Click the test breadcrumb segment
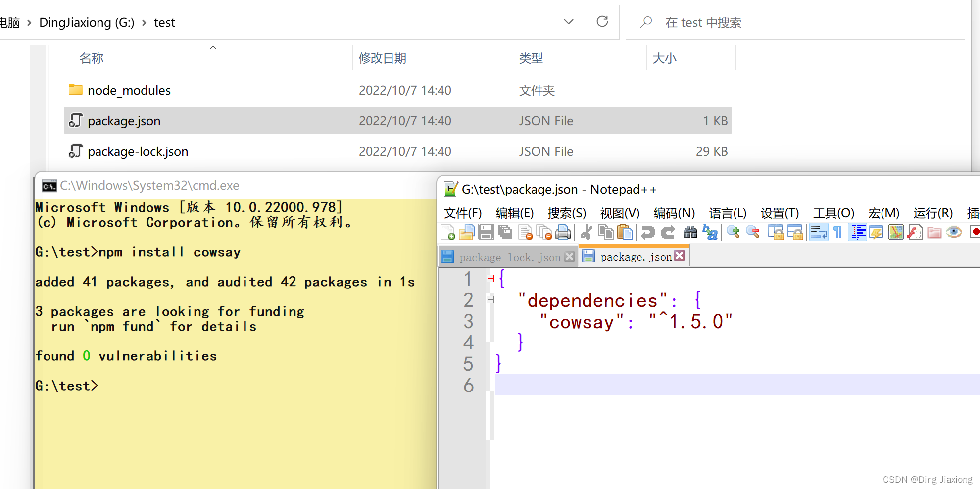This screenshot has height=489, width=980. [x=164, y=23]
